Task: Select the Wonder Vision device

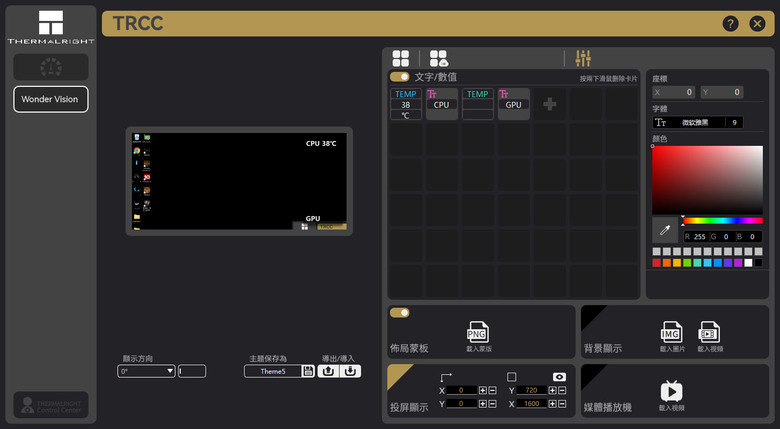Action: pyautogui.click(x=51, y=99)
